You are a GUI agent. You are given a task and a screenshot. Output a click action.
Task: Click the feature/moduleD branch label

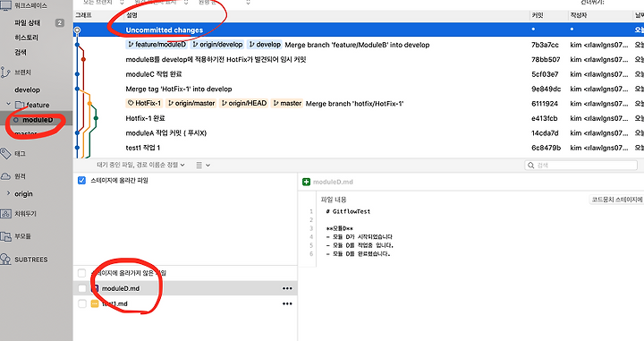coord(157,45)
